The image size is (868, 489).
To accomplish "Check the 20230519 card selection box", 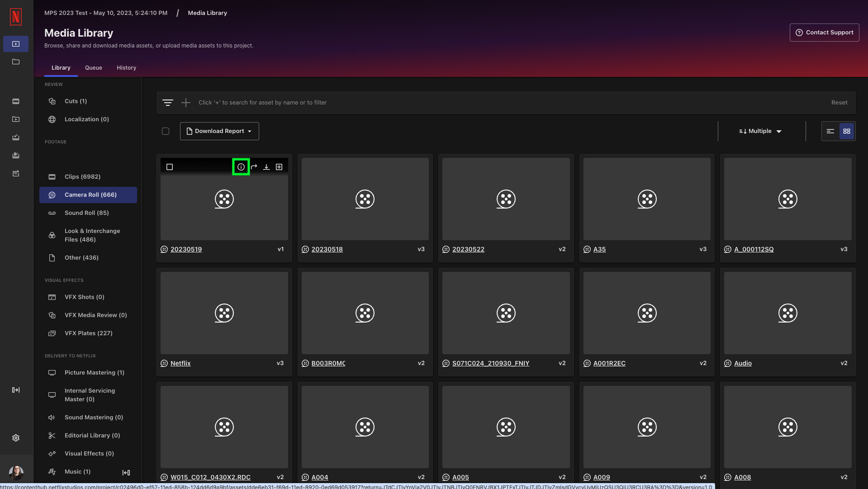I will [170, 167].
